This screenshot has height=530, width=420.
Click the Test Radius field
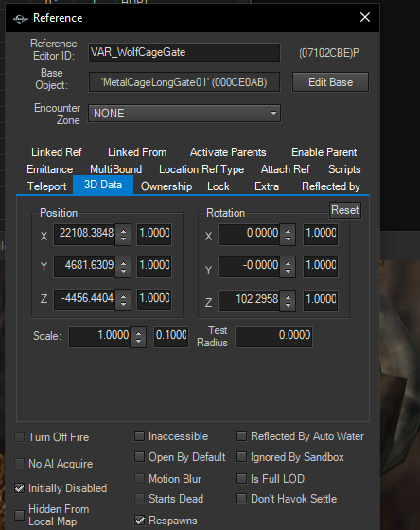pos(273,337)
